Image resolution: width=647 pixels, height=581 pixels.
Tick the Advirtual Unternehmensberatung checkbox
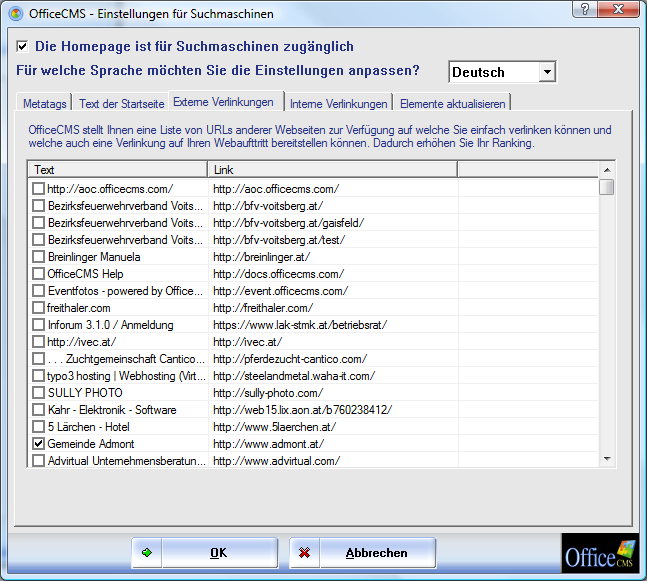pyautogui.click(x=38, y=461)
